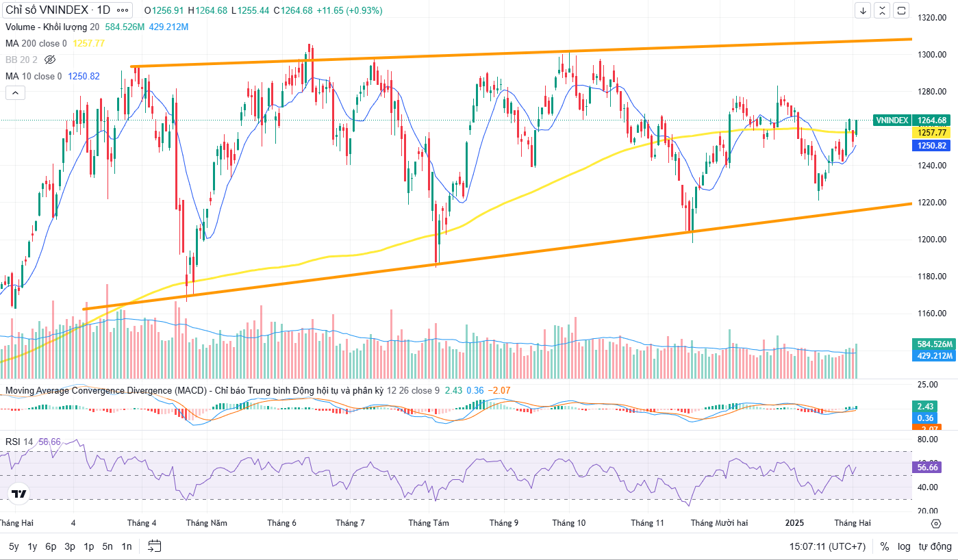The height and width of the screenshot is (560, 958).
Task: Select the 5n time range
Action: click(x=108, y=546)
